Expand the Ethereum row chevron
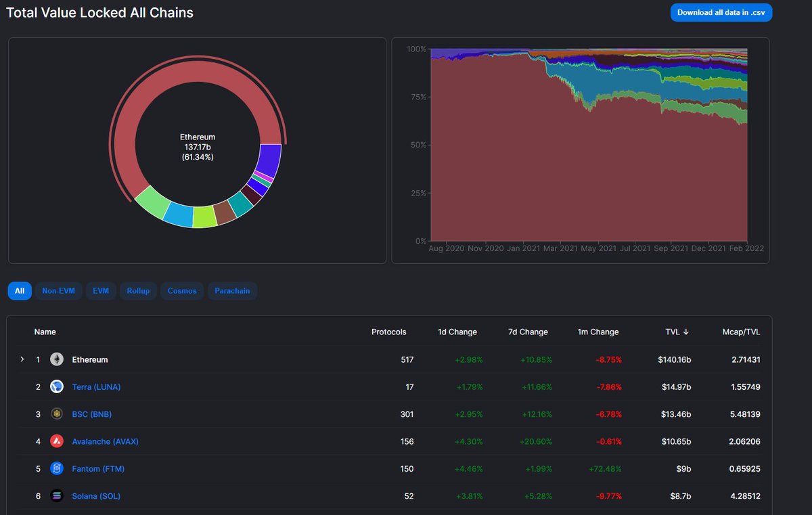Image resolution: width=812 pixels, height=515 pixels. click(x=22, y=359)
